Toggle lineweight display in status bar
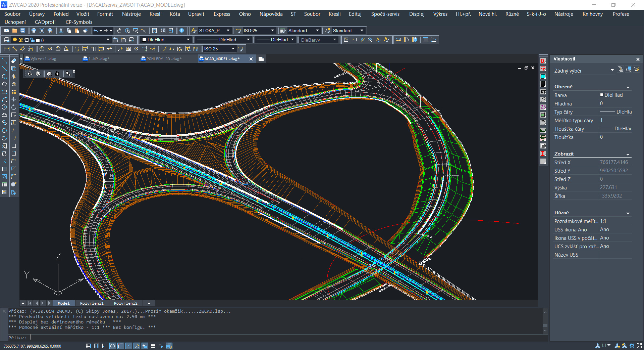Screen dimensions: 644x350 tap(153, 346)
